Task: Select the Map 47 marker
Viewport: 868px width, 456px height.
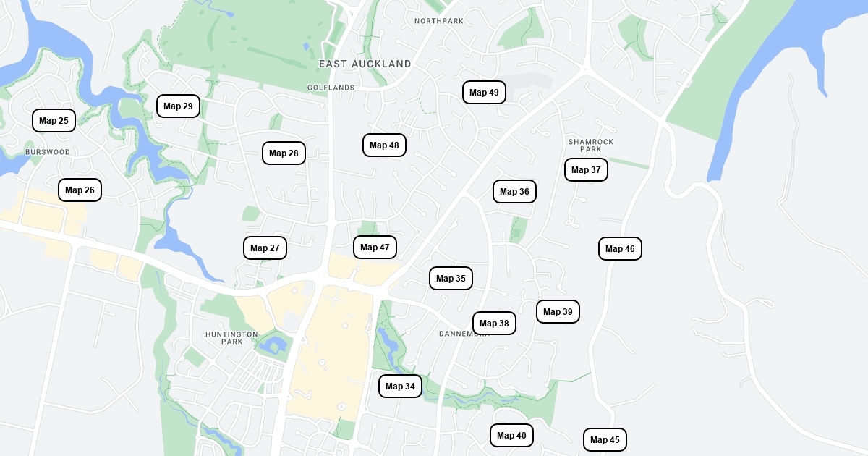Action: (x=375, y=248)
